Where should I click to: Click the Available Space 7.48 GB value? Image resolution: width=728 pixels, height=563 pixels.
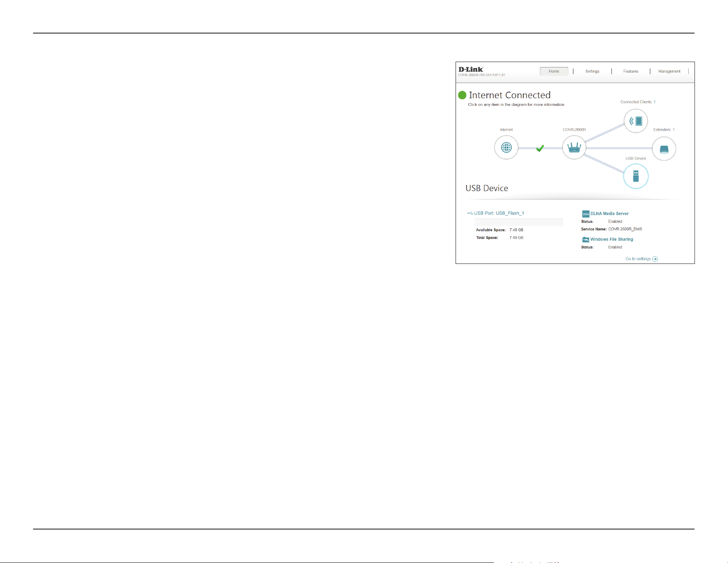tap(516, 230)
